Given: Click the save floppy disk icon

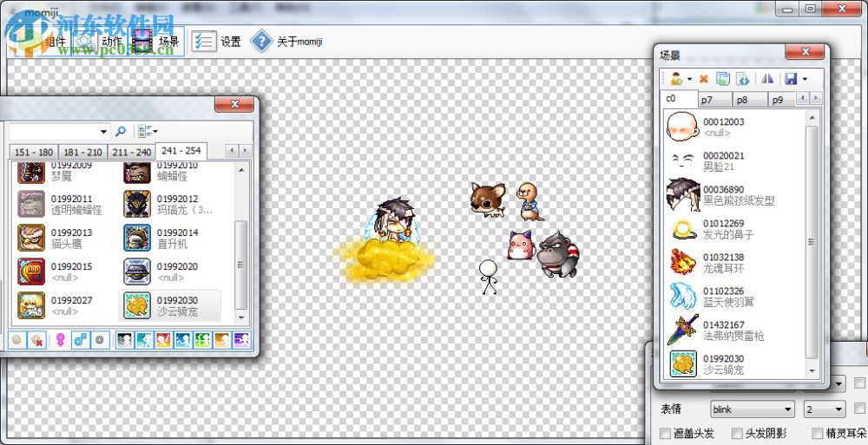Looking at the screenshot, I should tap(791, 79).
